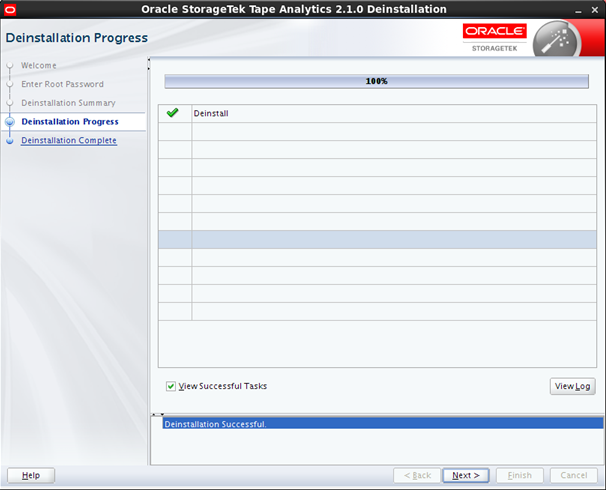Click the disabled Back button
The image size is (606, 490).
[x=417, y=475]
